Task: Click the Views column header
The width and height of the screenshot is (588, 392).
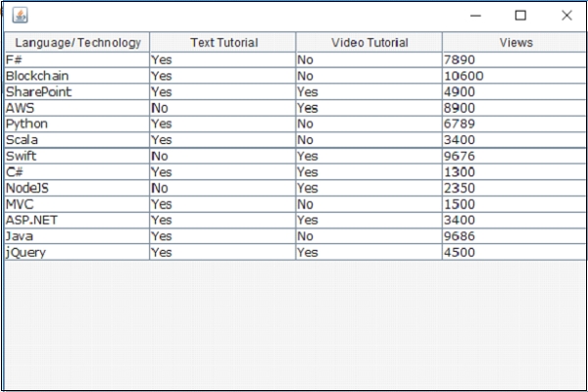Action: click(515, 43)
